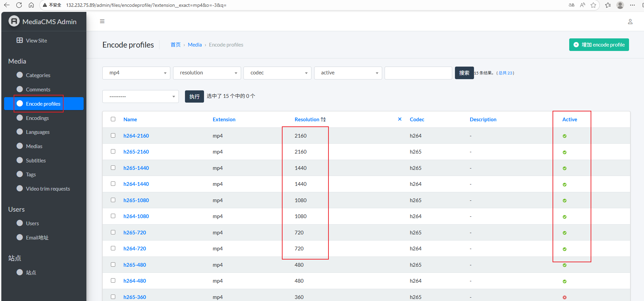644x301 pixels.
Task: Select Encode profiles sidebar item
Action: pyautogui.click(x=43, y=104)
